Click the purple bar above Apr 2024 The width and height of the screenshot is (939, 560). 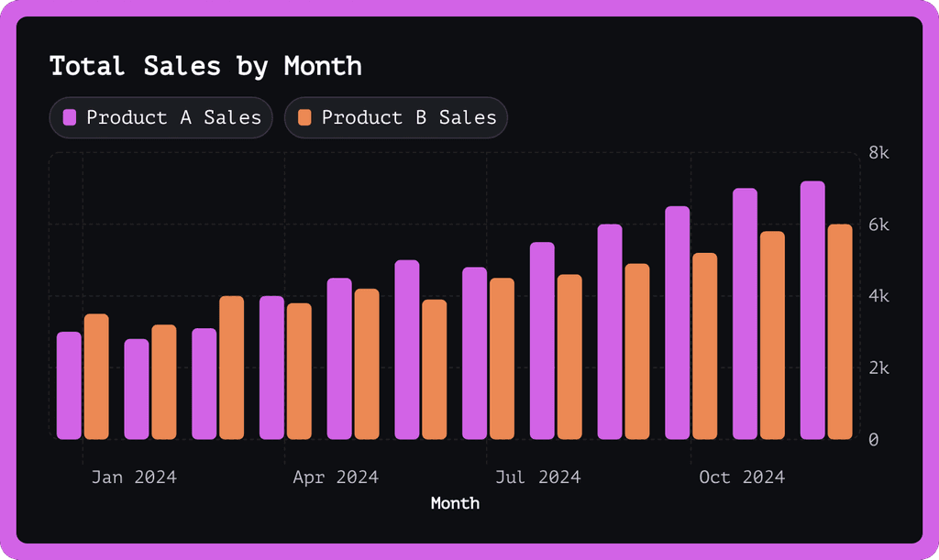coord(270,367)
